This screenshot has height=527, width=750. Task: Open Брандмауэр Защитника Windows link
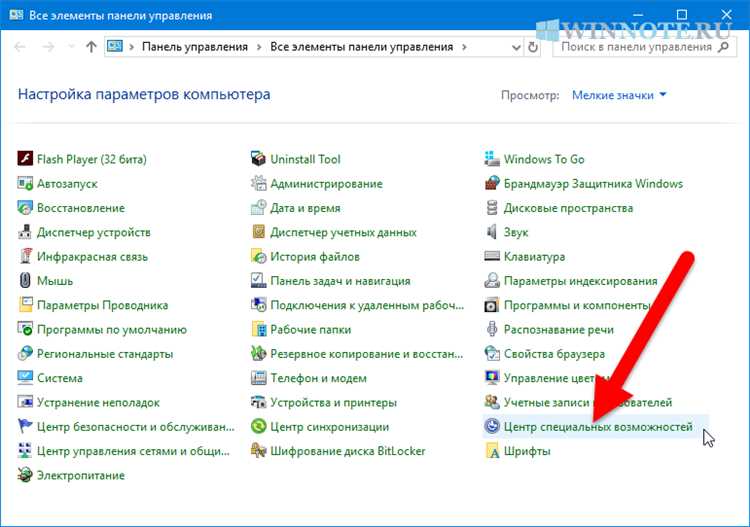593,183
